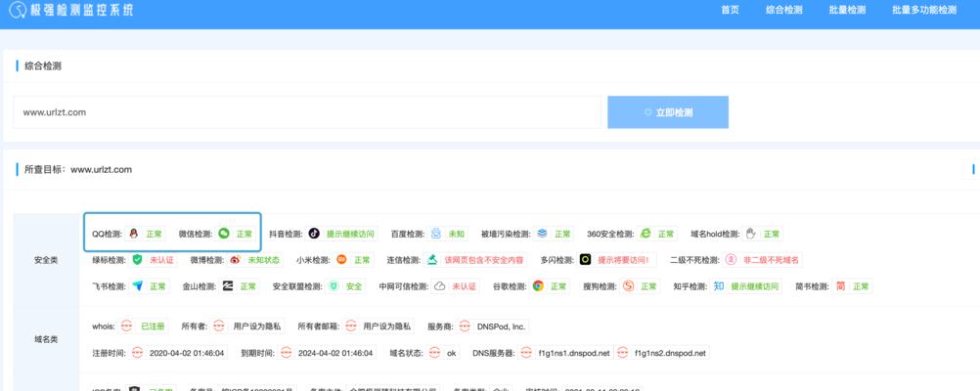This screenshot has height=391, width=980.
Task: Click the whois 已注册 status
Action: point(152,326)
